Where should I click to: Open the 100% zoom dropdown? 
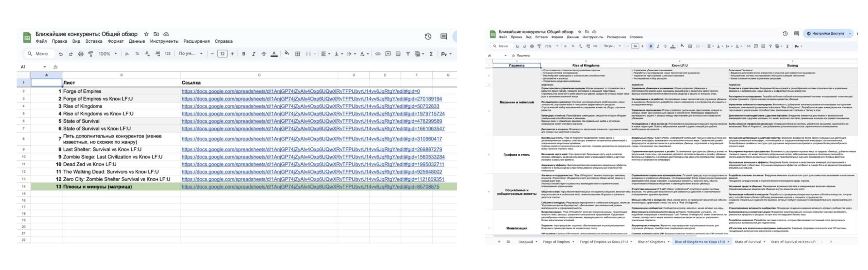coord(108,54)
